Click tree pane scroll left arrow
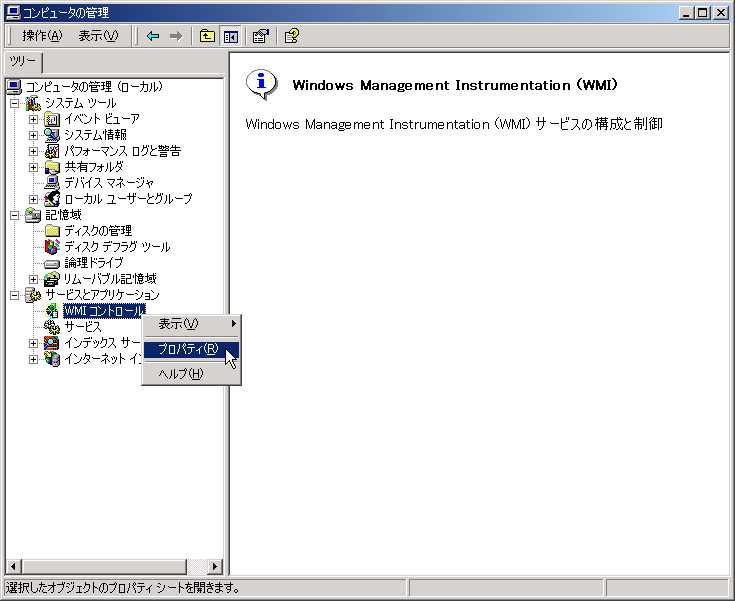This screenshot has width=735, height=601. (x=13, y=567)
